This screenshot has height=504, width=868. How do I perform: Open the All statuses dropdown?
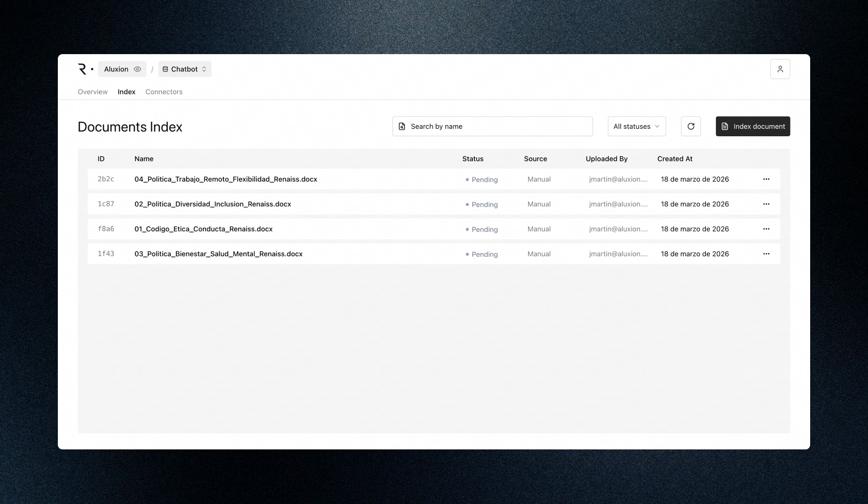coord(636,126)
